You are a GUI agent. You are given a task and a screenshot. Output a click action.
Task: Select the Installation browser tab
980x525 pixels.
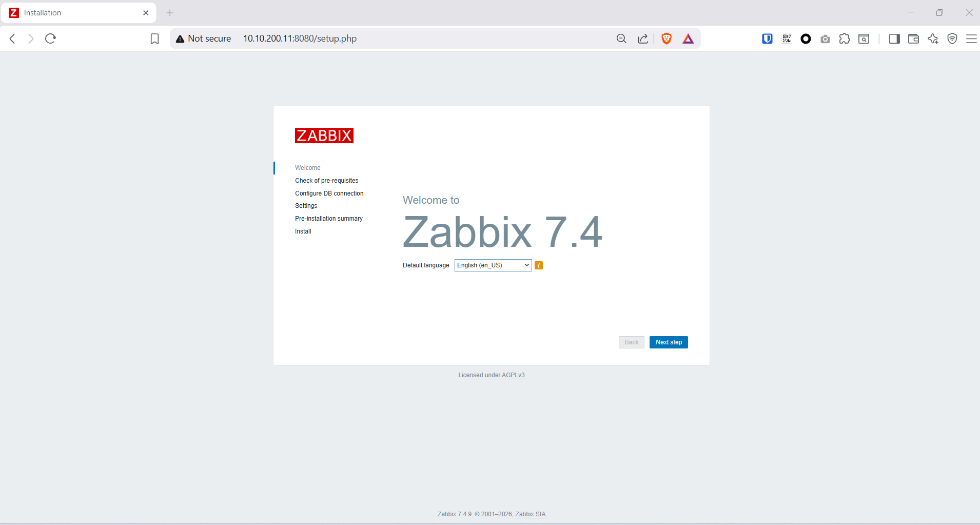tap(77, 13)
